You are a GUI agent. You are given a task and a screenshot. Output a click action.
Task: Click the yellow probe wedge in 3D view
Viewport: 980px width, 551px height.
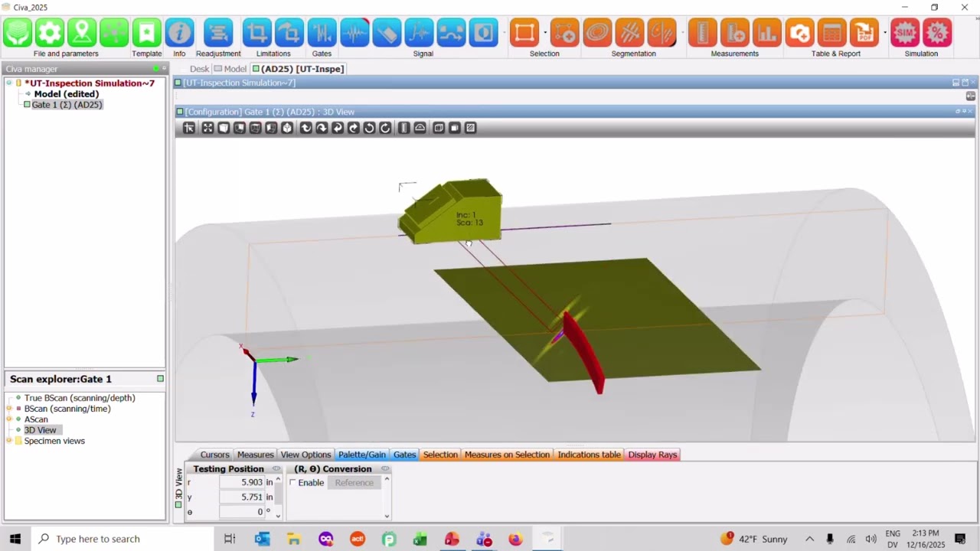coord(451,211)
